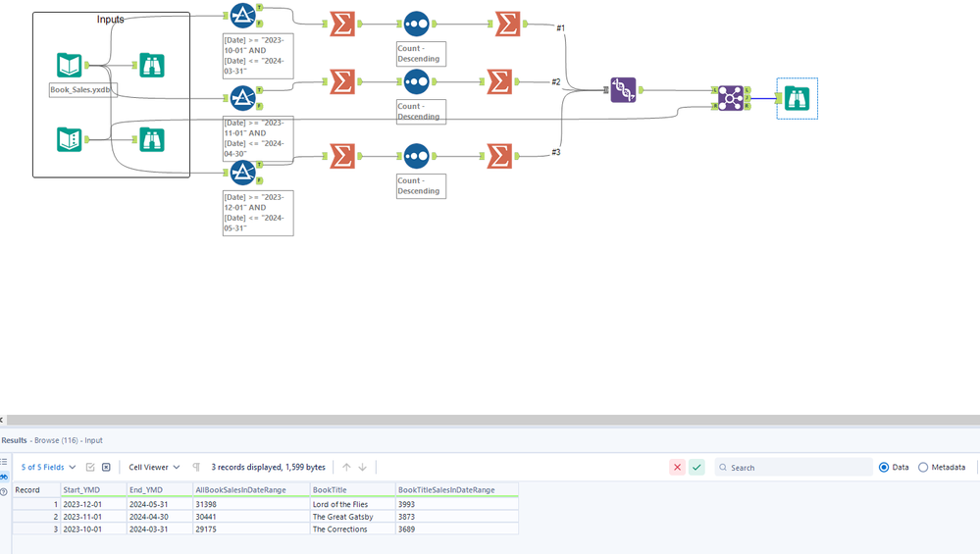This screenshot has height=554, width=980.
Task: Open the Cell Viewer dropdown
Action: [154, 467]
